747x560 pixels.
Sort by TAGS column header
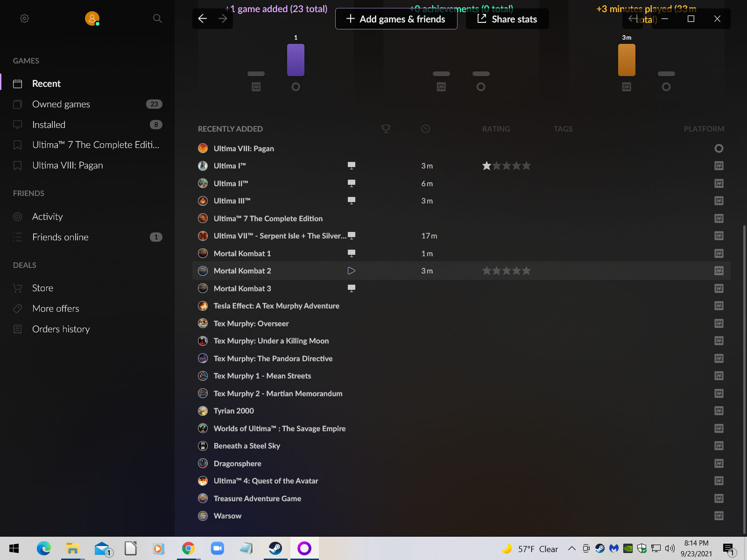(x=563, y=129)
